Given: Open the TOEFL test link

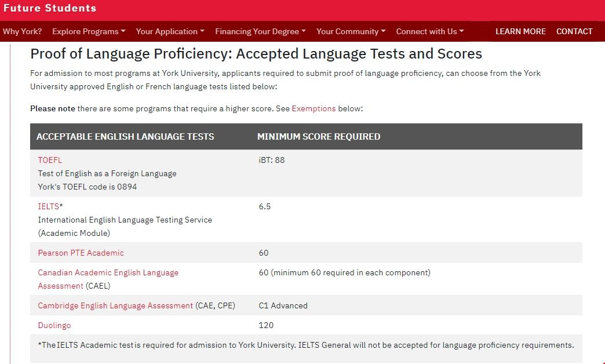Looking at the screenshot, I should pyautogui.click(x=50, y=160).
